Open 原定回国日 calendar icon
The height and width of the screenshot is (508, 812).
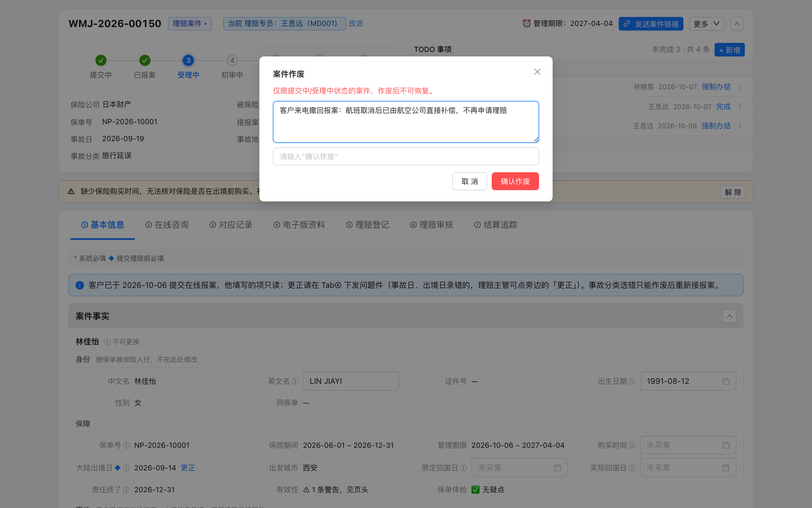557,468
